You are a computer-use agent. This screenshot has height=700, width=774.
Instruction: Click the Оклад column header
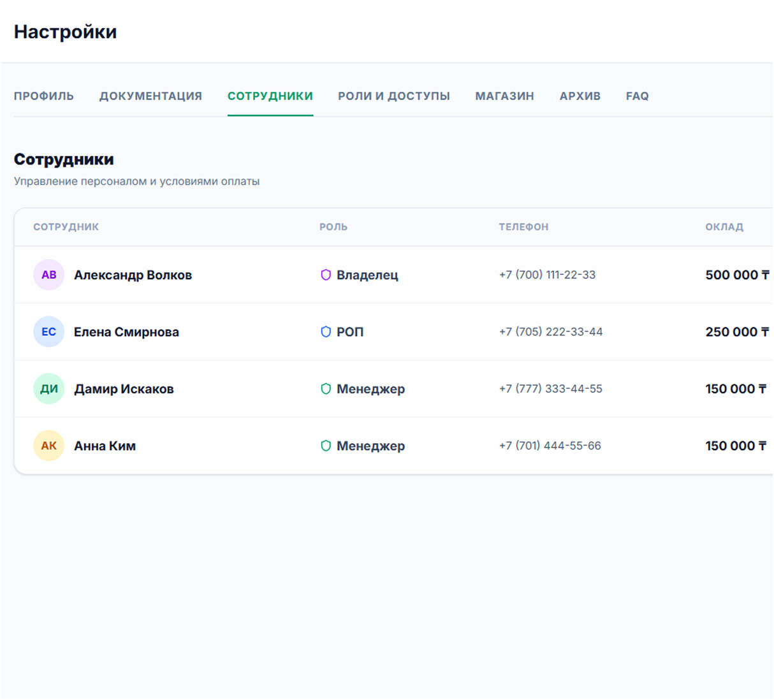[x=724, y=227]
